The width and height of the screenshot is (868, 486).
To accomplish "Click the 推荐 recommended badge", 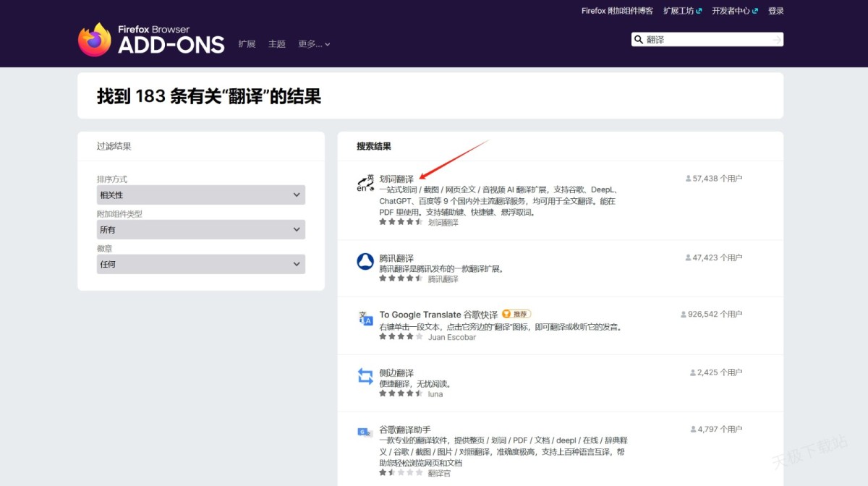I will click(x=516, y=314).
